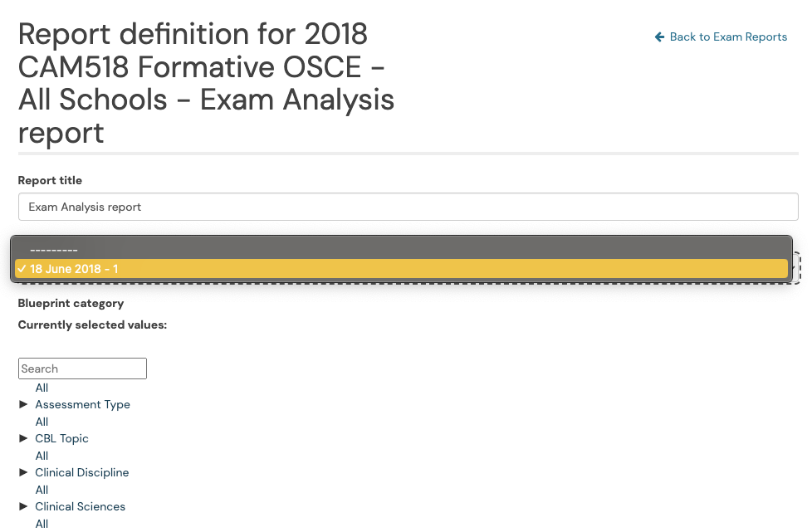The image size is (812, 532).
Task: Select the CBL Topic category
Action: click(61, 439)
